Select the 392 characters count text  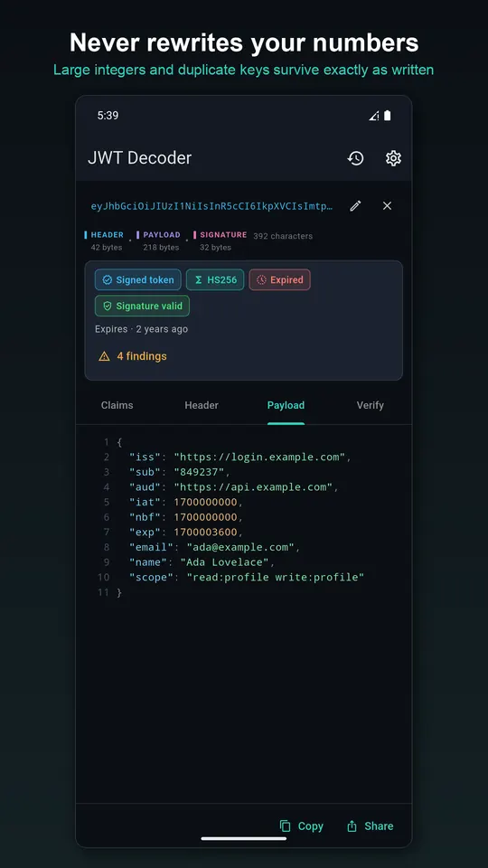pos(283,236)
